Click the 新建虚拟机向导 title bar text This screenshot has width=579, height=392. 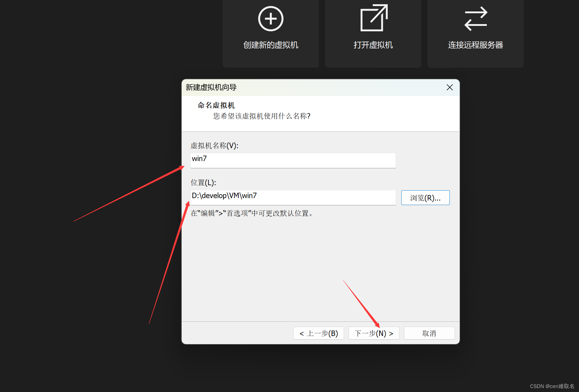point(211,87)
